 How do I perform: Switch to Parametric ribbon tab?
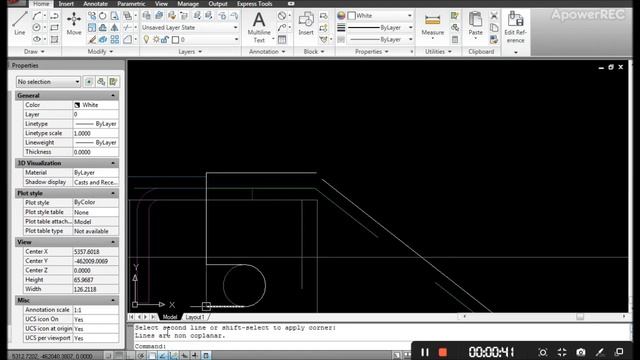click(131, 4)
